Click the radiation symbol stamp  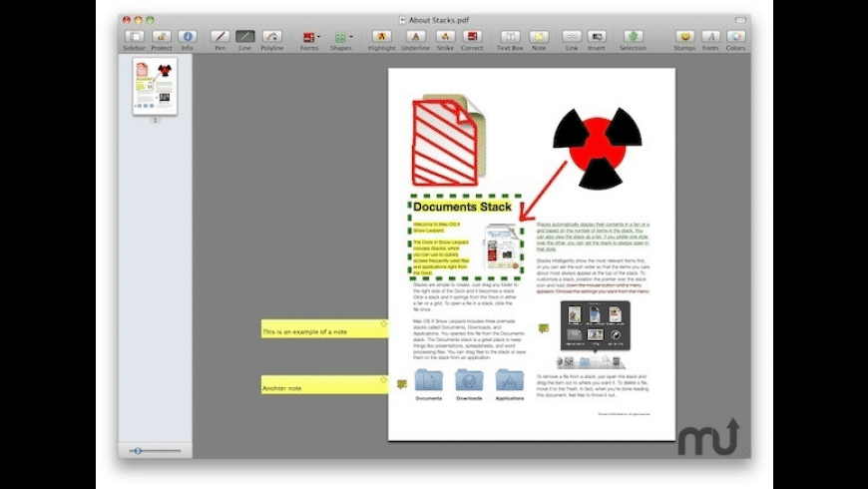coord(598,148)
